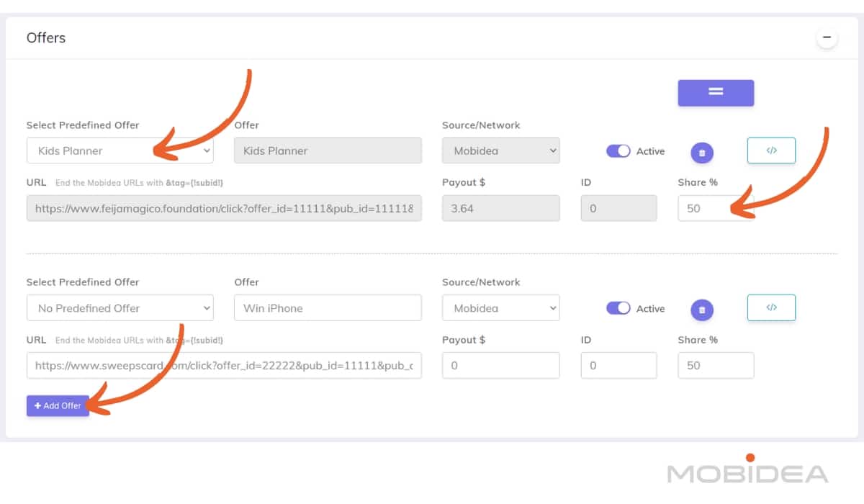Click the Payout field in Win iPhone row
The height and width of the screenshot is (504, 864).
(x=501, y=365)
